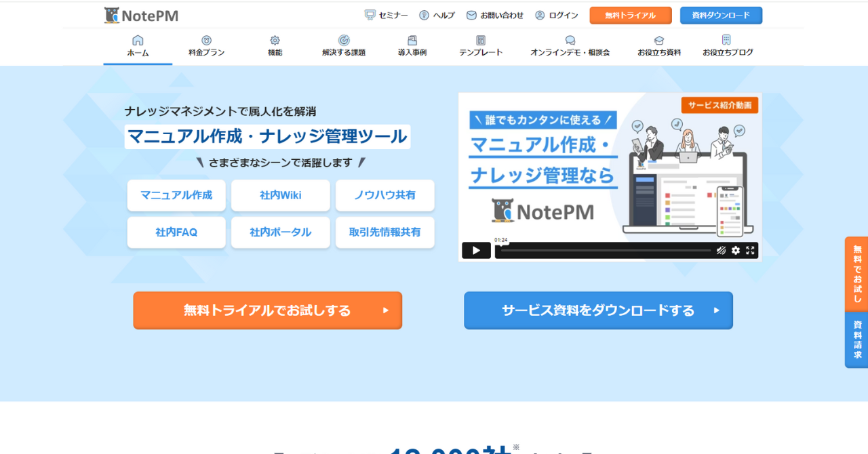Seek on the video progress bar
This screenshot has height=454, width=868.
click(604, 251)
